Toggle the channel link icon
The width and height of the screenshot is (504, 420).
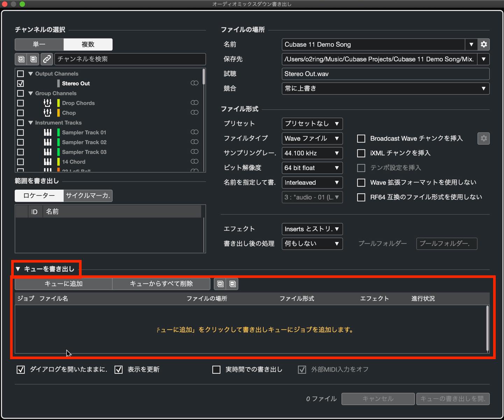coord(47,59)
